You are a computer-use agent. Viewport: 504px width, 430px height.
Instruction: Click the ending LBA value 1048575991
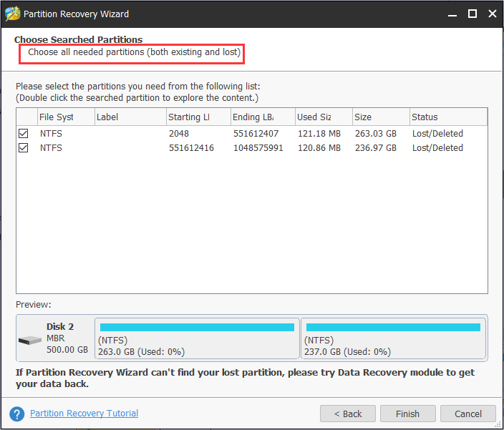tap(258, 148)
